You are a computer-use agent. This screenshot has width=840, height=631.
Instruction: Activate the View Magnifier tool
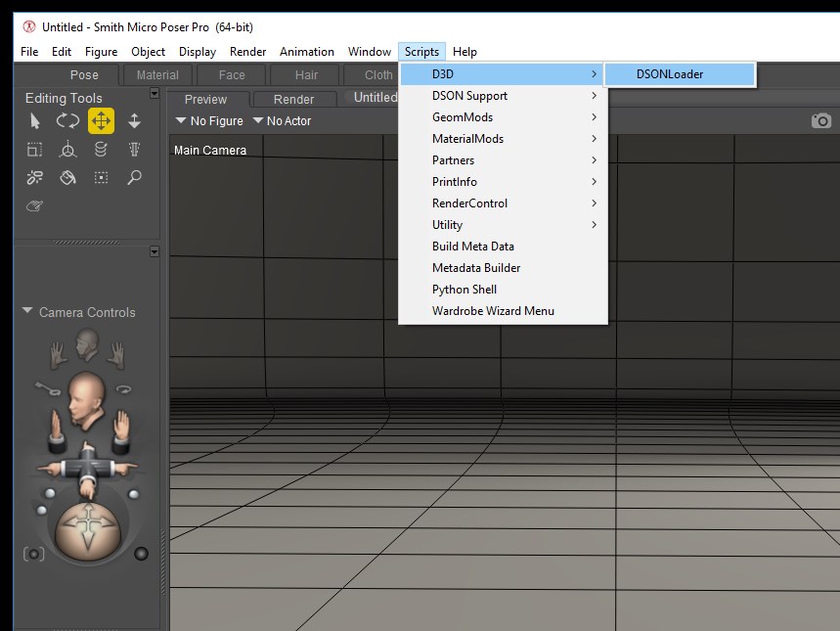tap(135, 177)
